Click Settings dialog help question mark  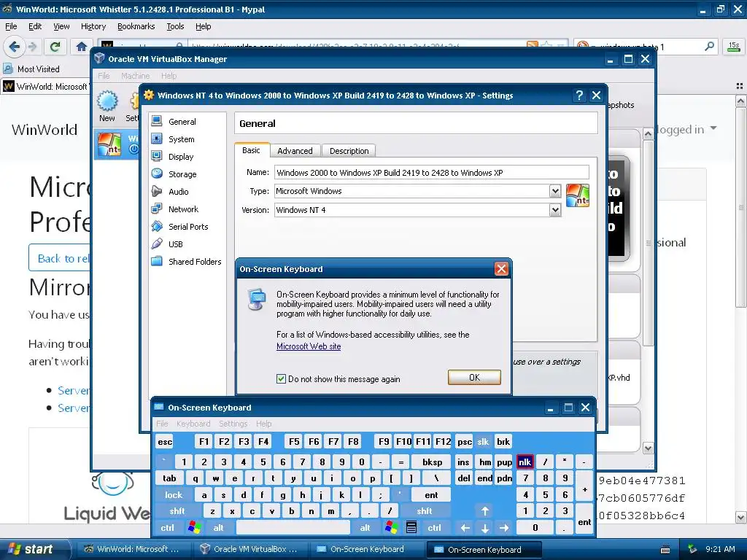[578, 96]
